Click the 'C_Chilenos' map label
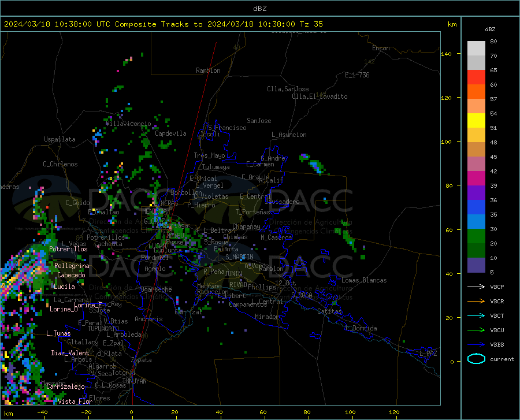 coord(60,164)
